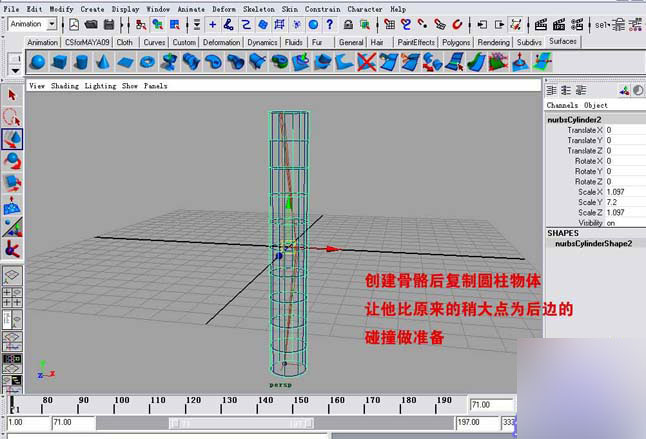Pick the Select tool arrow in the toolbox
This screenshot has width=646, height=439.
(12, 95)
